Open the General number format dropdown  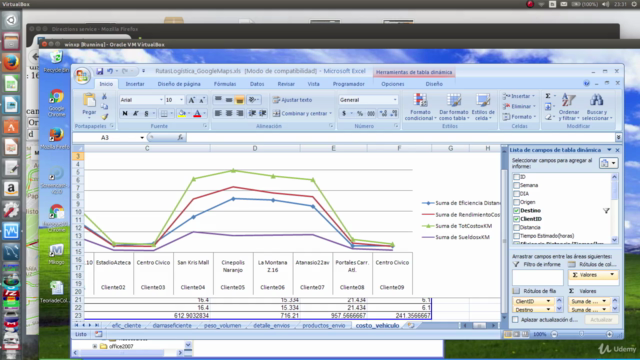point(395,100)
